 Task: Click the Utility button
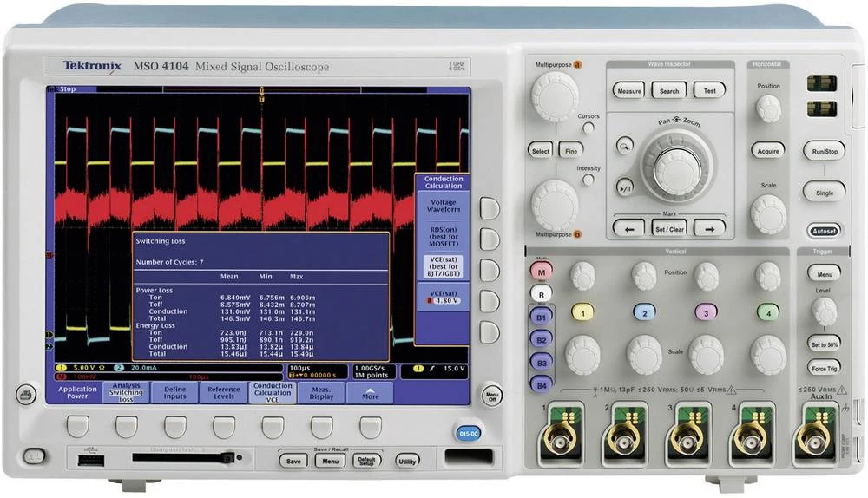(x=407, y=461)
